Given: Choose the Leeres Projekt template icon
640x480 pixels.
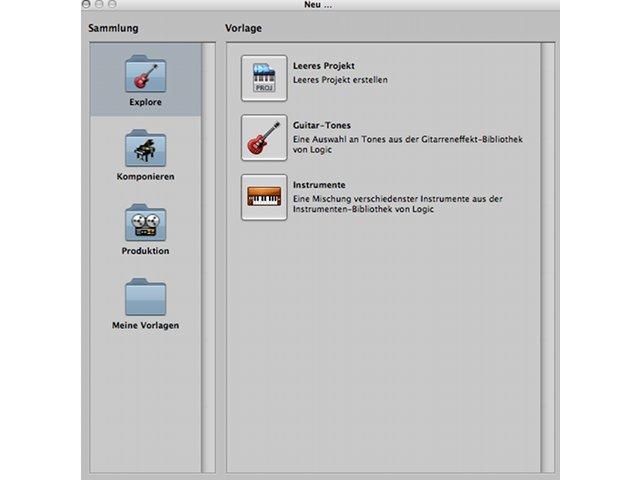Looking at the screenshot, I should click(x=264, y=78).
